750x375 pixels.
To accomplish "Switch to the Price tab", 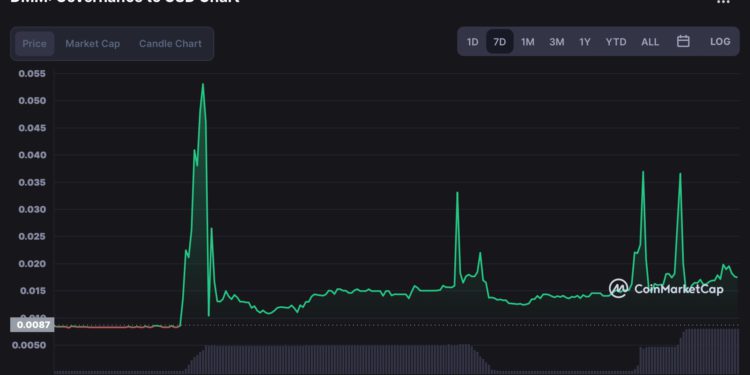I will click(x=34, y=44).
